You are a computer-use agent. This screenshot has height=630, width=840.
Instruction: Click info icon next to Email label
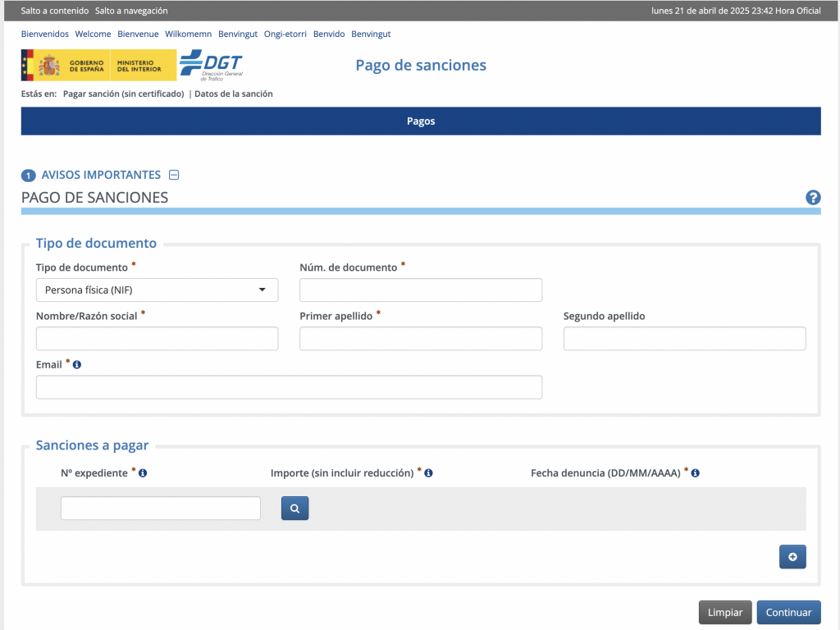tap(77, 365)
